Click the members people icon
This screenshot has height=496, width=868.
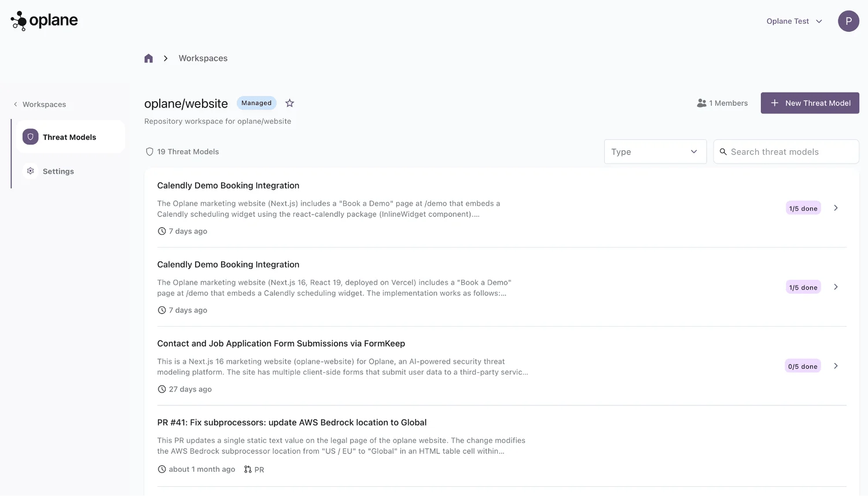click(701, 103)
